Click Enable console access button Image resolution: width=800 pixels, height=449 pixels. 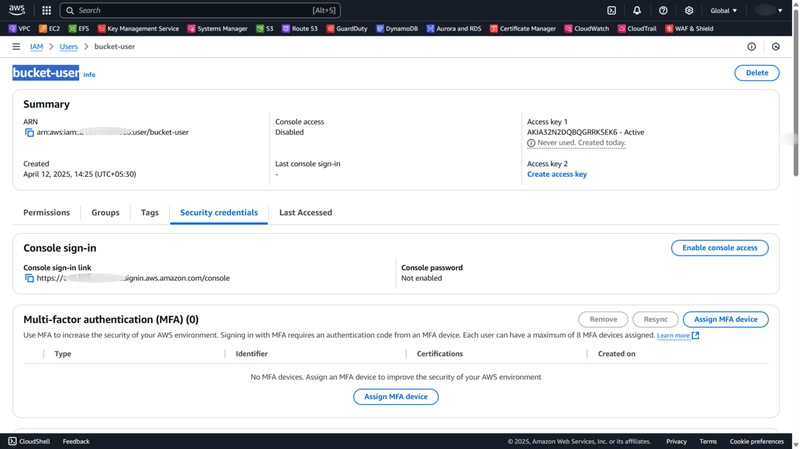(x=719, y=247)
